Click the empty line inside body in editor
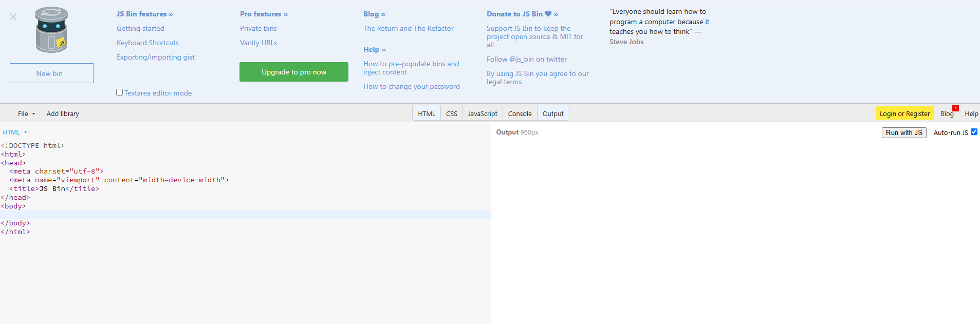The width and height of the screenshot is (980, 324). [245, 215]
